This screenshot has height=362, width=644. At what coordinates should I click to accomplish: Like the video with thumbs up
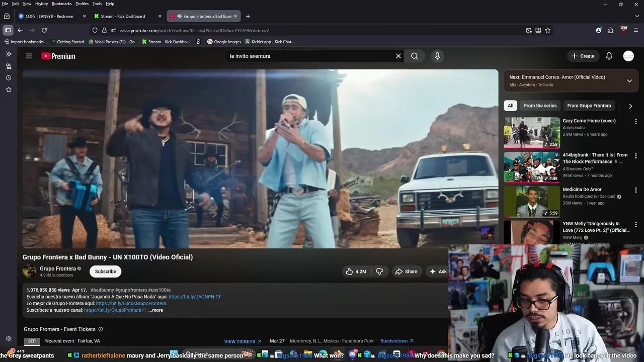pos(355,271)
